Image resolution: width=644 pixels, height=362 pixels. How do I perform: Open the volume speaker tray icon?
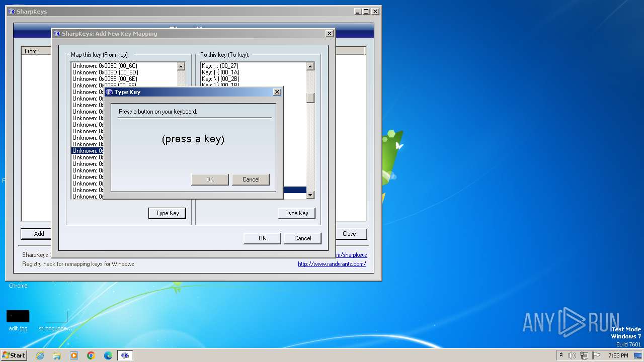tap(572, 355)
